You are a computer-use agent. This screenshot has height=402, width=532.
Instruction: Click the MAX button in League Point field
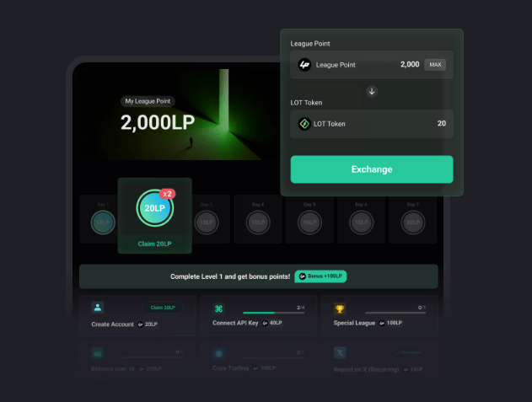[x=435, y=64]
